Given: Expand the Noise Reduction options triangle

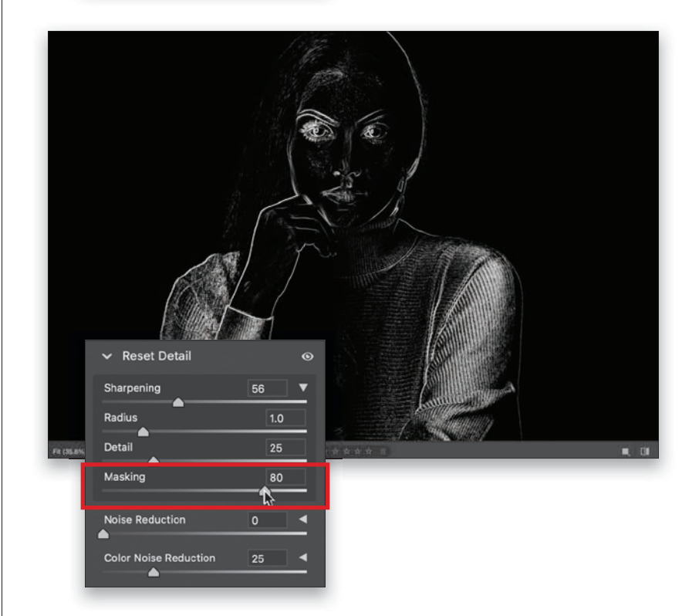Looking at the screenshot, I should coord(302,520).
